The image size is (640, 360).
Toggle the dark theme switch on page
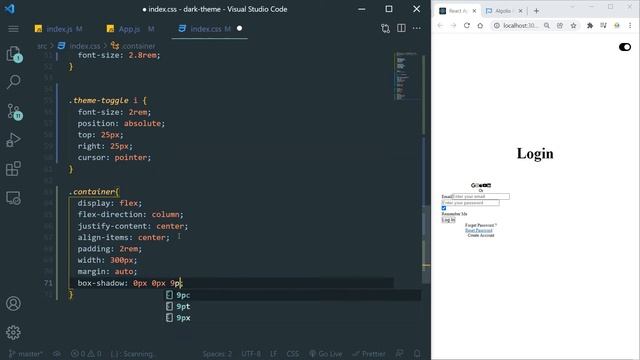[625, 47]
